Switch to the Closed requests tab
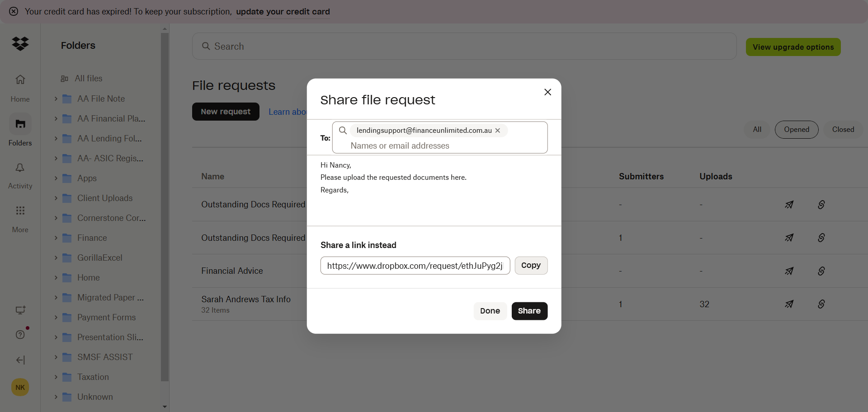Viewport: 868px width, 412px height. [843, 130]
